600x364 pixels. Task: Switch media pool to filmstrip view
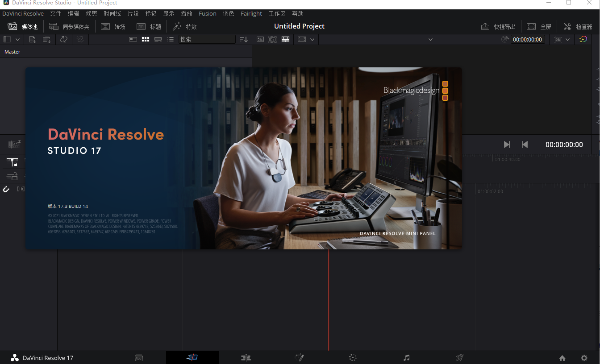pos(158,39)
